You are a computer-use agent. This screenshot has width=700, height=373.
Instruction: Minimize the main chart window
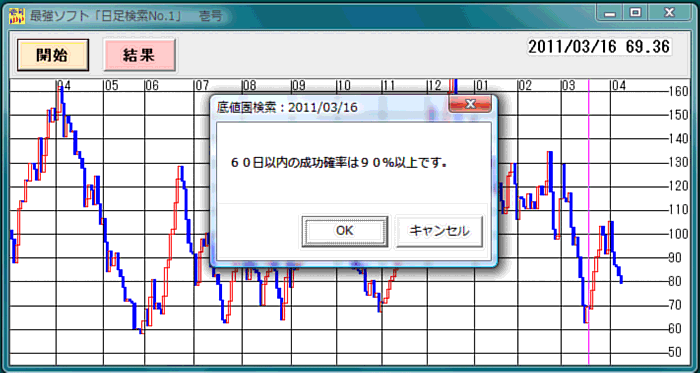click(610, 13)
